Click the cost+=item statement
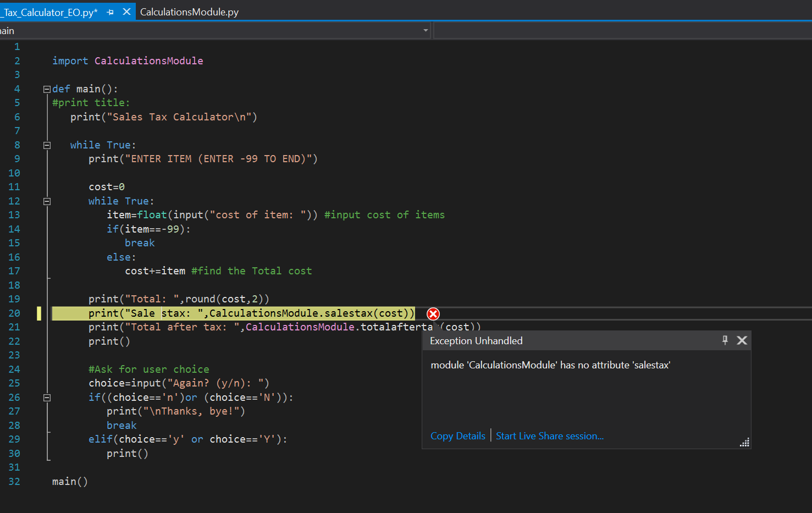Screen dimensions: 812x513 pyautogui.click(x=155, y=271)
